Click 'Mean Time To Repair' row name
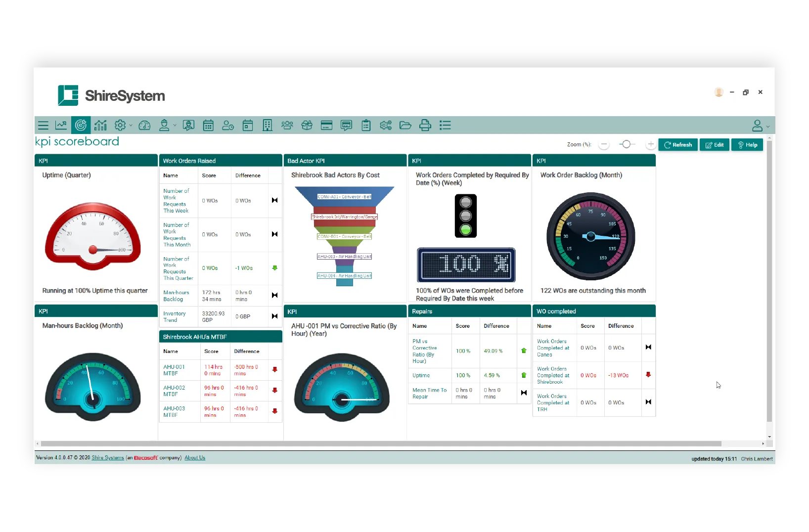Screen dimensions: 809x532 pos(429,394)
